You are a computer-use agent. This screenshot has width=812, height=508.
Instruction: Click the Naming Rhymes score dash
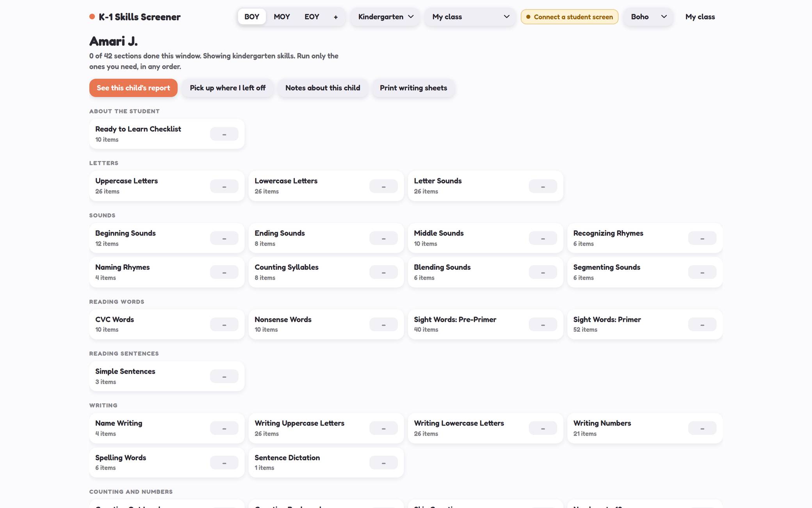(x=224, y=272)
